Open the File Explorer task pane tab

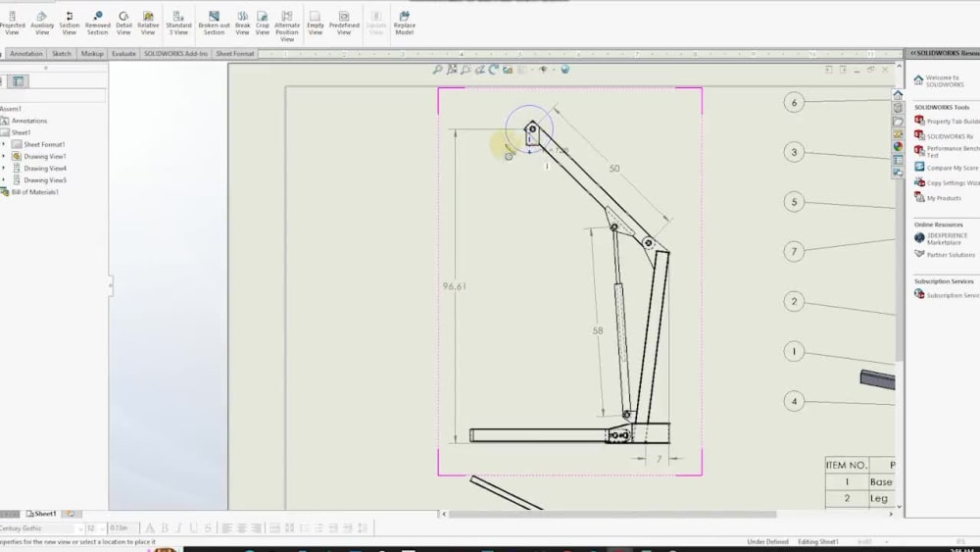pos(898,122)
